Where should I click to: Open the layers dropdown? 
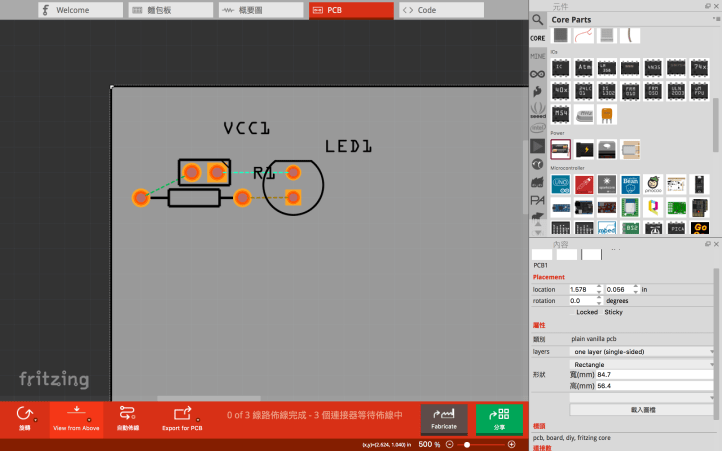(642, 351)
